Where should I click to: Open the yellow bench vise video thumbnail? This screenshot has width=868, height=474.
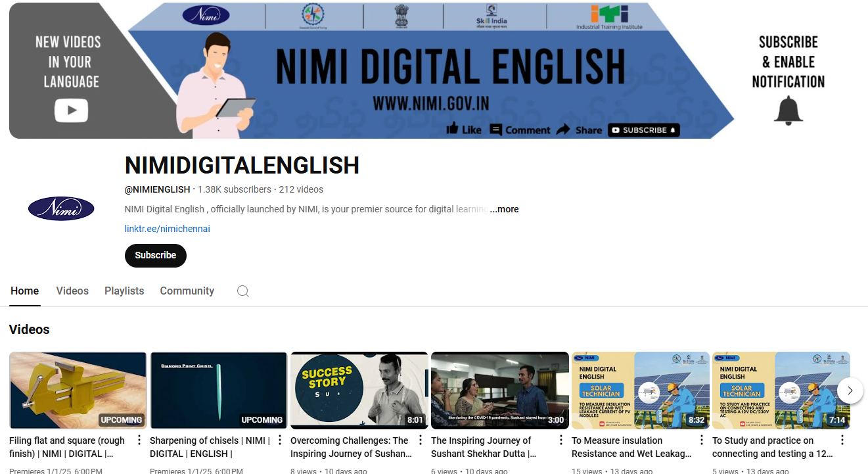click(78, 390)
